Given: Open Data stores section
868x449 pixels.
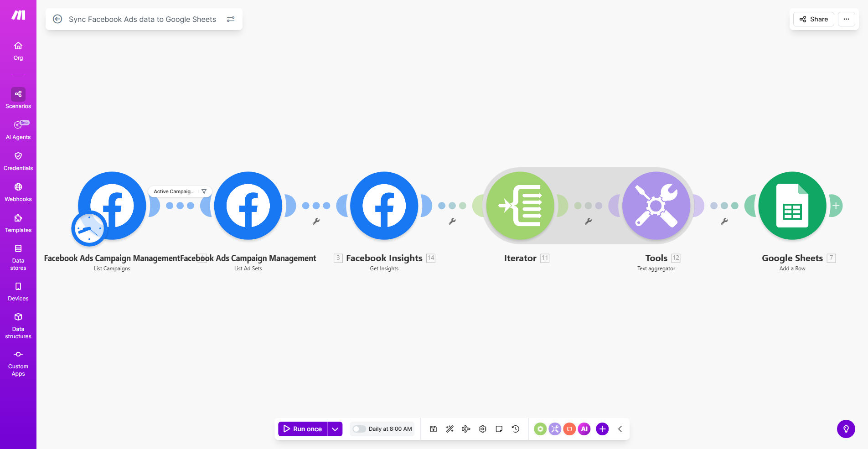Looking at the screenshot, I should click(x=18, y=258).
